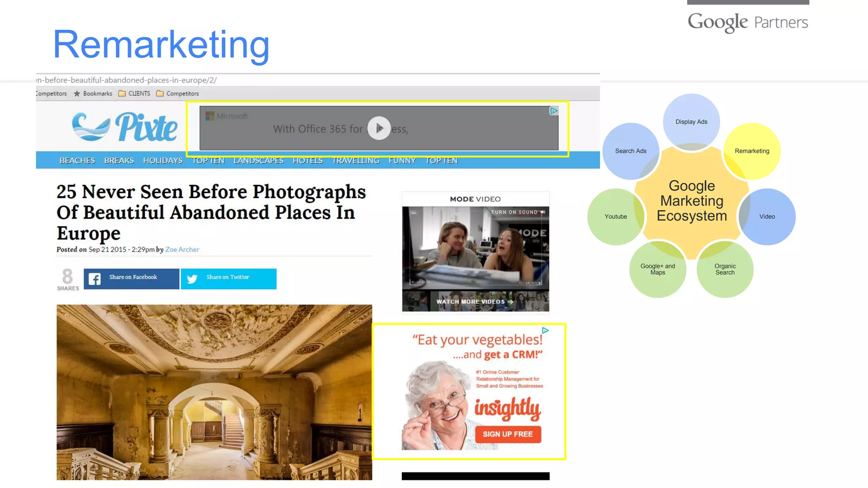This screenshot has width=868, height=488.
Task: Open the first TOP TEN menu item
Action: click(x=208, y=161)
